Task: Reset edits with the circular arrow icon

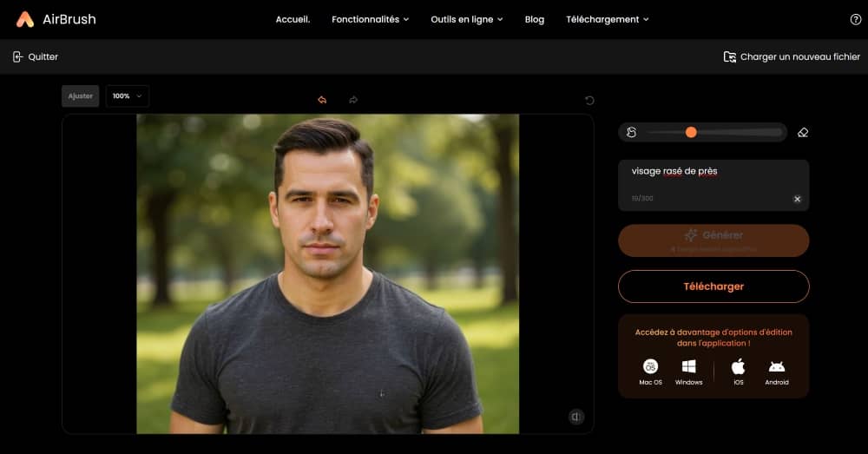Action: tap(590, 101)
